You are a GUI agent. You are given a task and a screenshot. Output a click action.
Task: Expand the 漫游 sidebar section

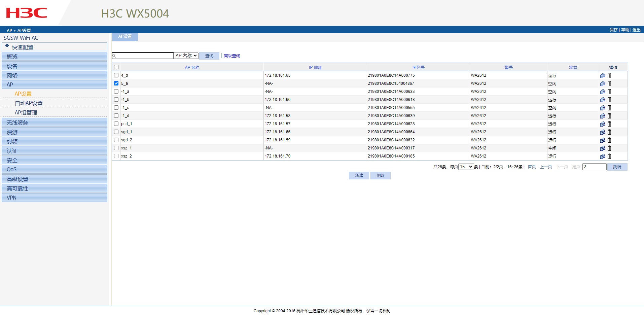(x=55, y=132)
